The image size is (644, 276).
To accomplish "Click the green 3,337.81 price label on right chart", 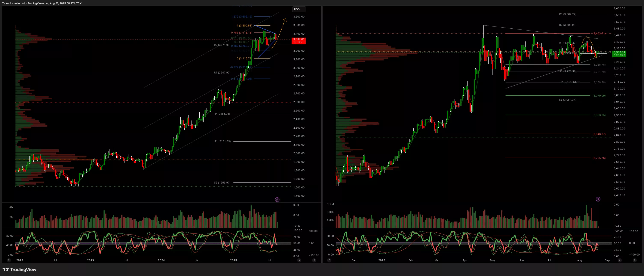I will tap(619, 54).
